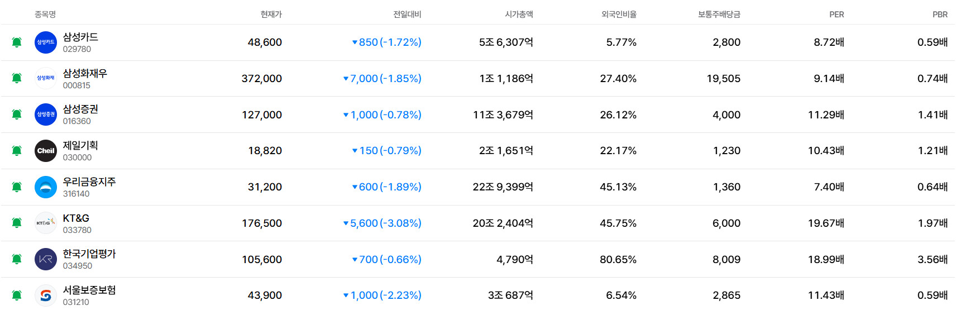Click the 우리금융지주 logo icon
The width and height of the screenshot is (980, 310).
coord(46,187)
